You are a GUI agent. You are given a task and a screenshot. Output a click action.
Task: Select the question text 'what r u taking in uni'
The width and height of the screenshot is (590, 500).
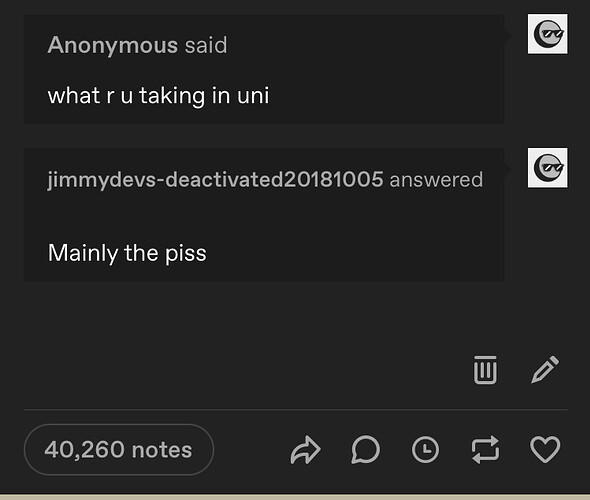click(158, 96)
